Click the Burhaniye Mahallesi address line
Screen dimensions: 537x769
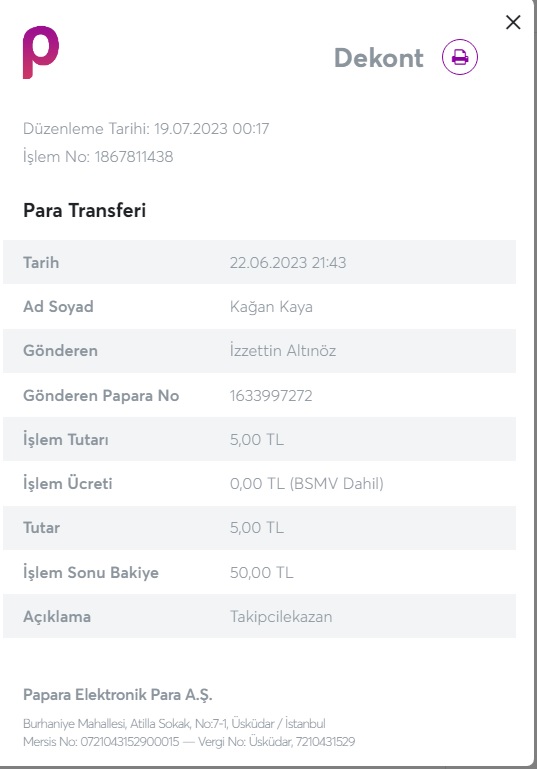pos(174,723)
